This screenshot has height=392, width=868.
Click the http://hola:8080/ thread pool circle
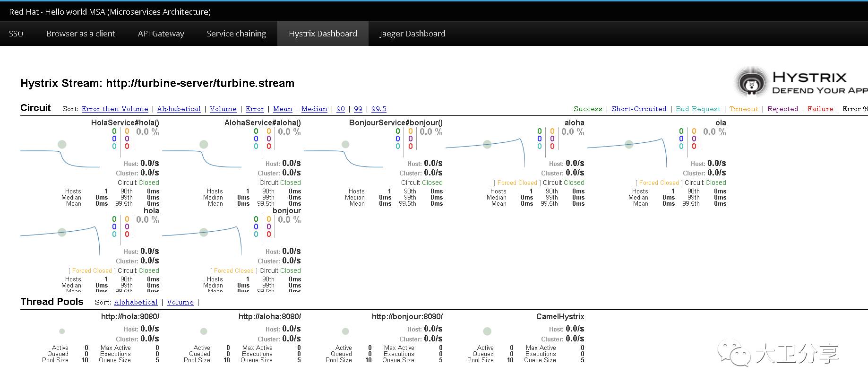tap(62, 331)
